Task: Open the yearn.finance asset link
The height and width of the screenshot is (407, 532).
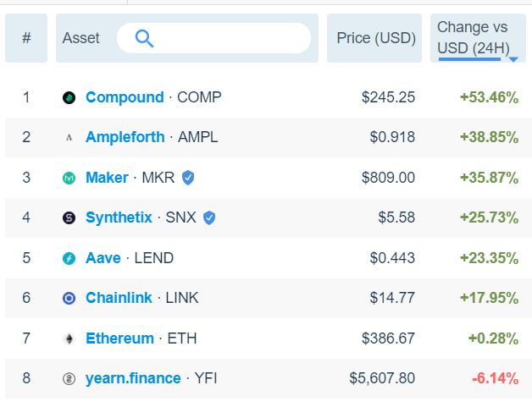Action: [133, 378]
